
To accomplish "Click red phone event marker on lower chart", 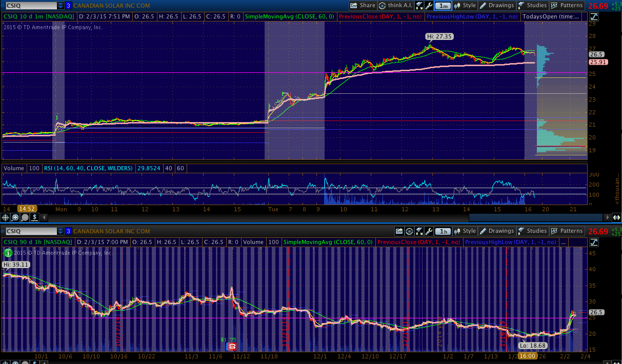I will 232,347.
